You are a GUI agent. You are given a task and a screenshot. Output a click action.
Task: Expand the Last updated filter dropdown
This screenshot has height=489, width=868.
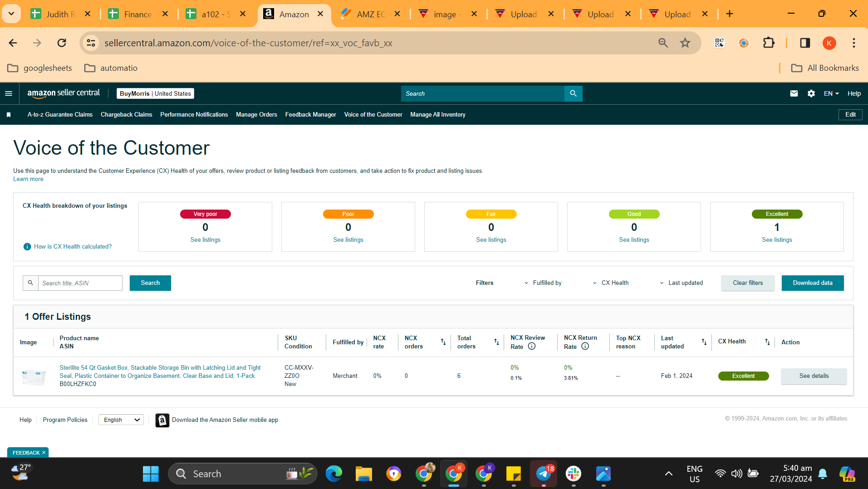coord(681,283)
